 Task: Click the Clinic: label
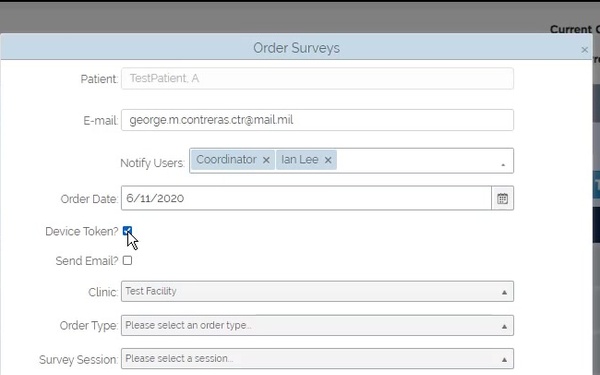click(103, 292)
